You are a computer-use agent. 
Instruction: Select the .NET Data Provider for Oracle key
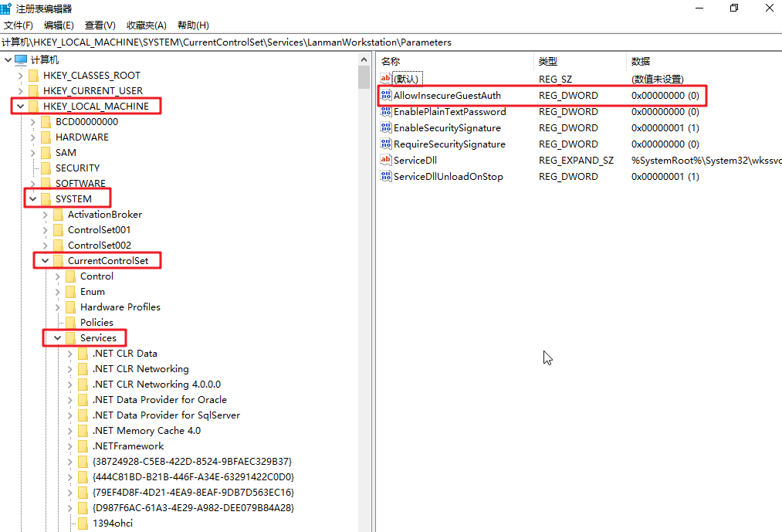click(x=160, y=400)
